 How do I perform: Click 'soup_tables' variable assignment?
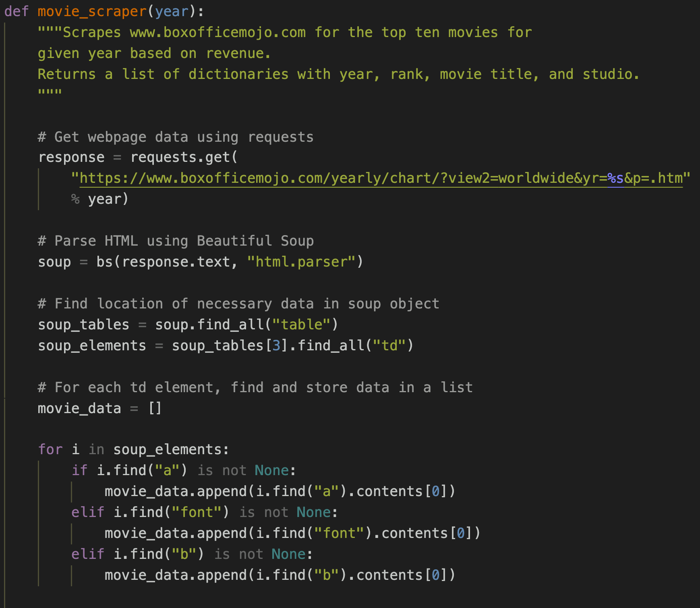click(84, 325)
